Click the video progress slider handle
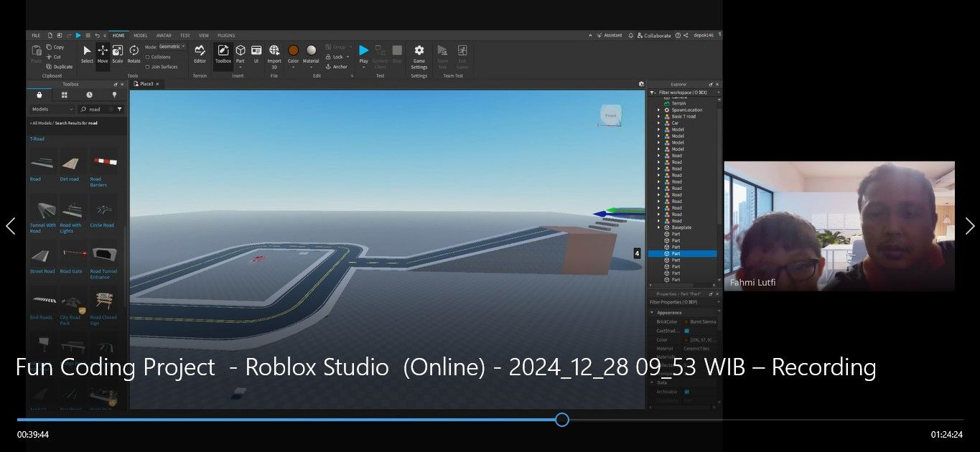 [x=562, y=420]
